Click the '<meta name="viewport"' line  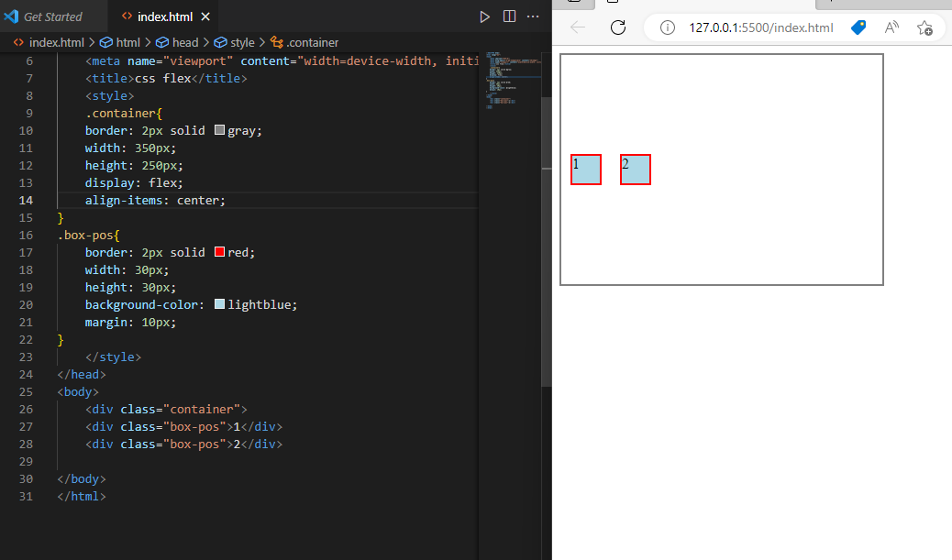tap(282, 60)
